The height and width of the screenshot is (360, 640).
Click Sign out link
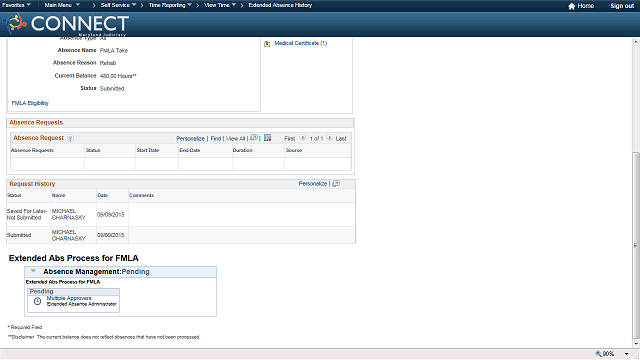point(622,6)
